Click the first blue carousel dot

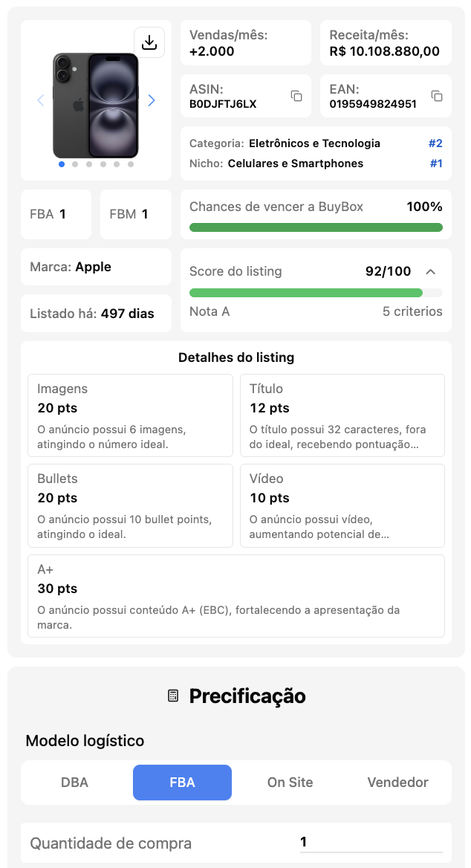coord(61,165)
